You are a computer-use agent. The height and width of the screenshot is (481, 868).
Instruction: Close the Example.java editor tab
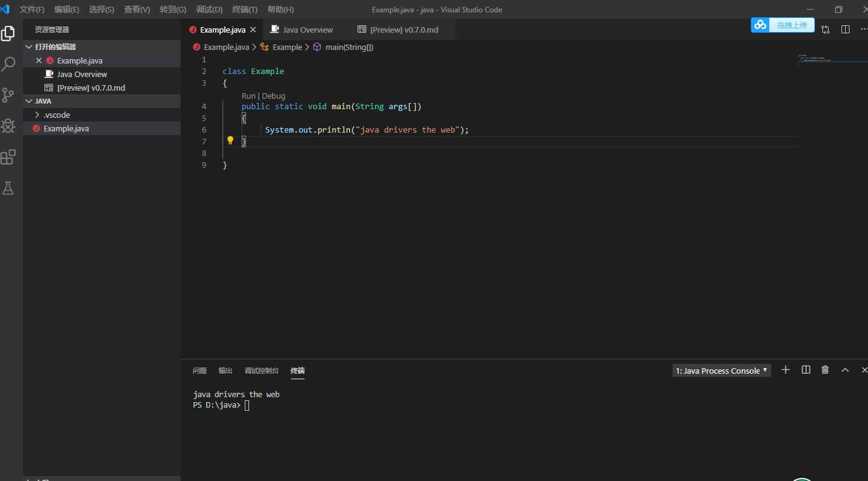click(x=253, y=30)
